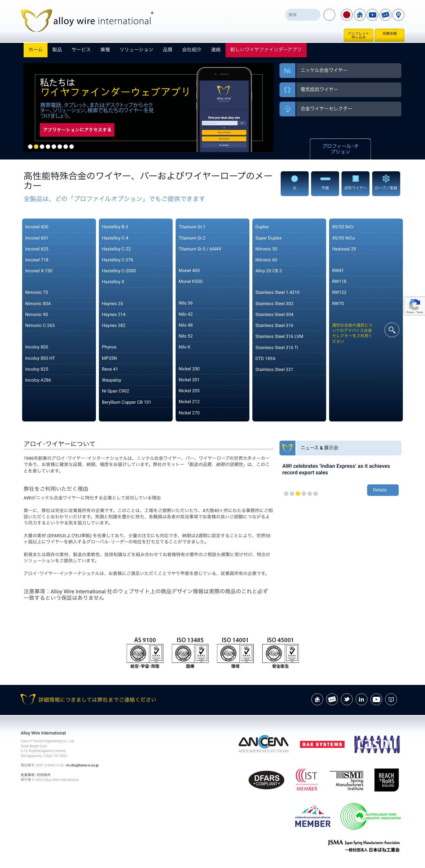This screenshot has width=425, height=868.
Task: Open the 免責事項 footer link
Action: [x=27, y=775]
